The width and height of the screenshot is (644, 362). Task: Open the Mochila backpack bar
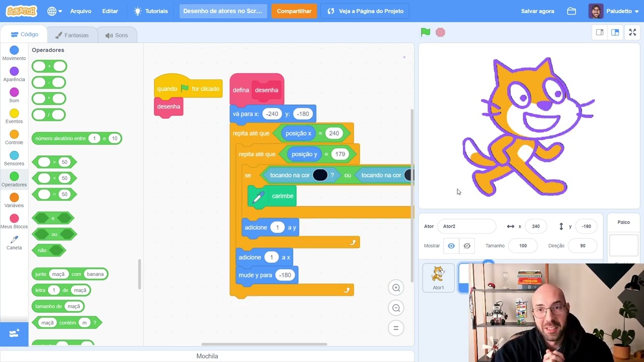coord(207,356)
